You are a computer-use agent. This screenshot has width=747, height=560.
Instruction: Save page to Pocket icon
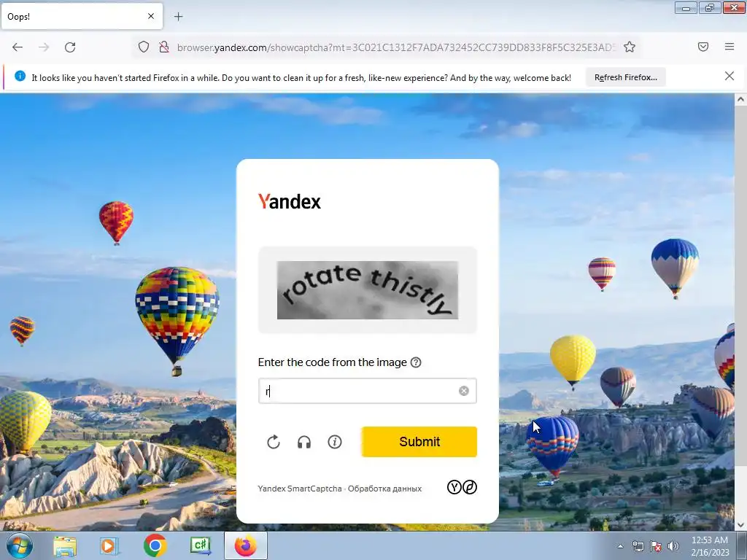[x=703, y=47]
